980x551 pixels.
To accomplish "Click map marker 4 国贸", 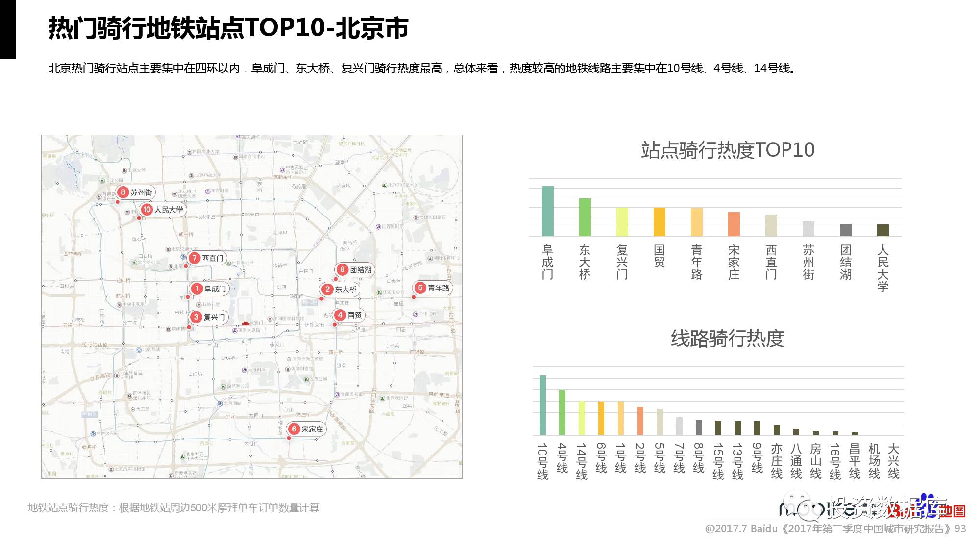I will (x=348, y=315).
